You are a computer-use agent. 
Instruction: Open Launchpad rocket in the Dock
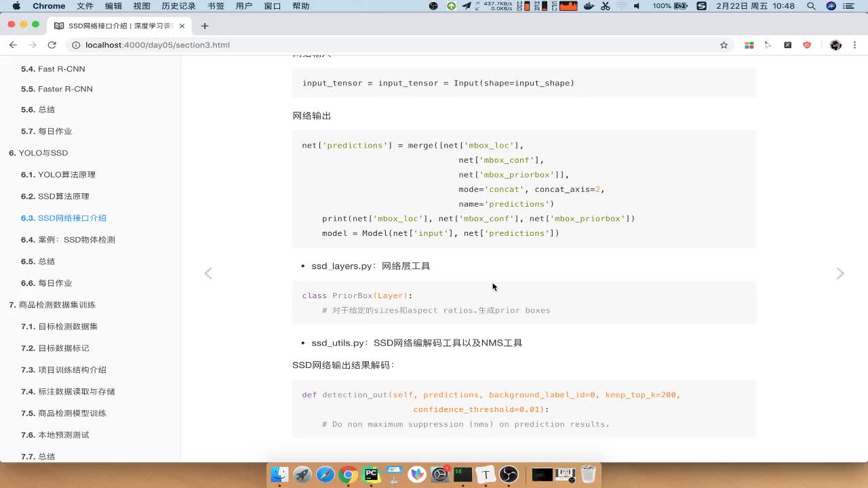point(302,474)
